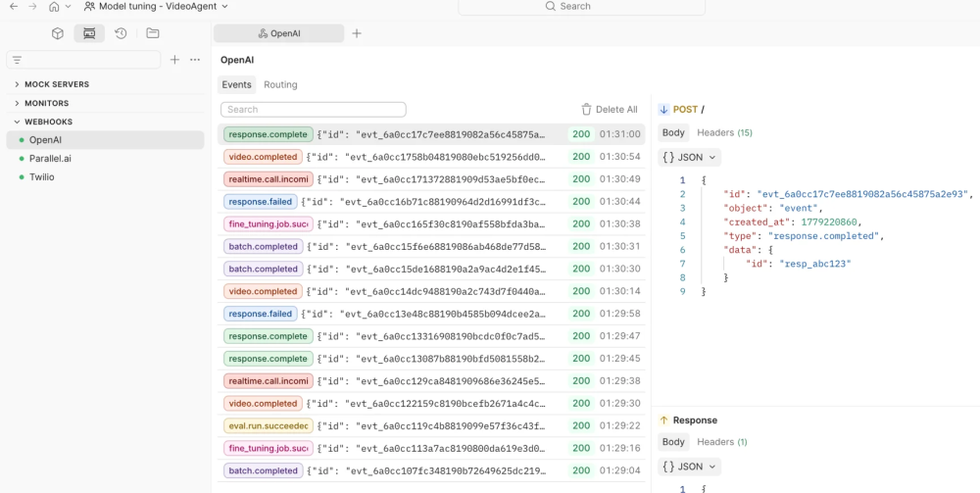Click the filter lines icon
Viewport: 980px width, 493px height.
coord(17,60)
